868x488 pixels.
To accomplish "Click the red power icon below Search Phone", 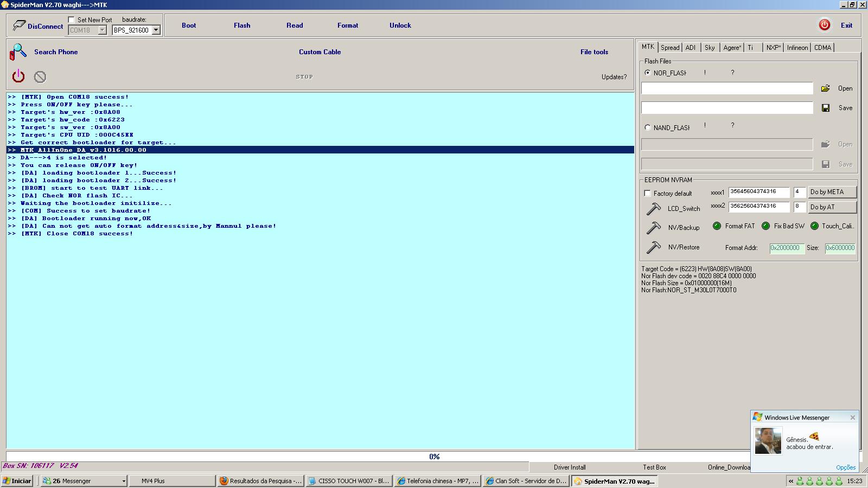I will coord(18,76).
